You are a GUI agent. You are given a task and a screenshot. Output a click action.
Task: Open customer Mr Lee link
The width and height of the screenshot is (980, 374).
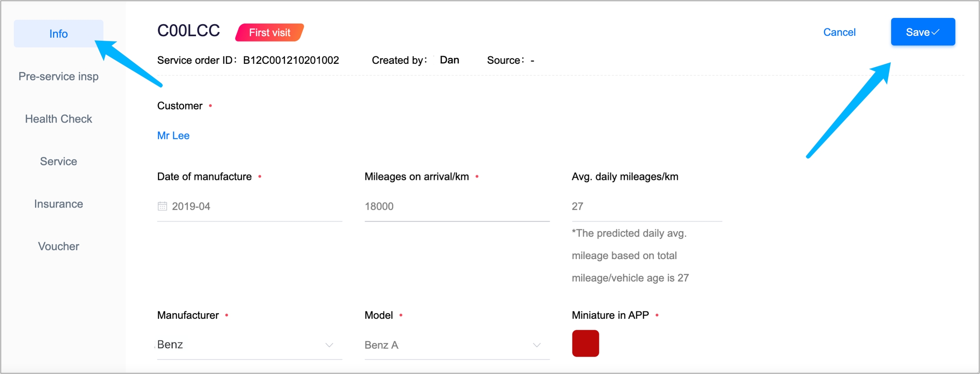(x=173, y=136)
